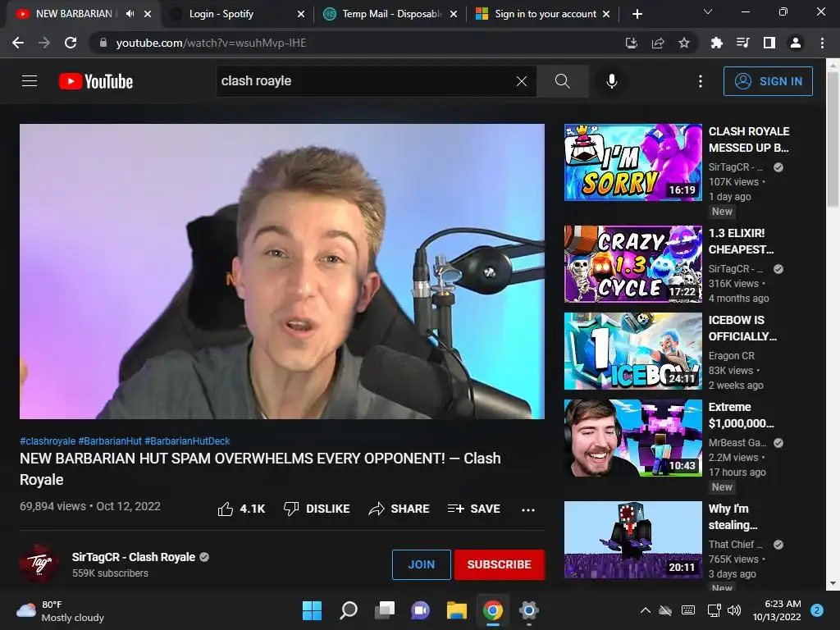Click inside the YouTube search field
The image size is (840, 630).
coord(364,81)
